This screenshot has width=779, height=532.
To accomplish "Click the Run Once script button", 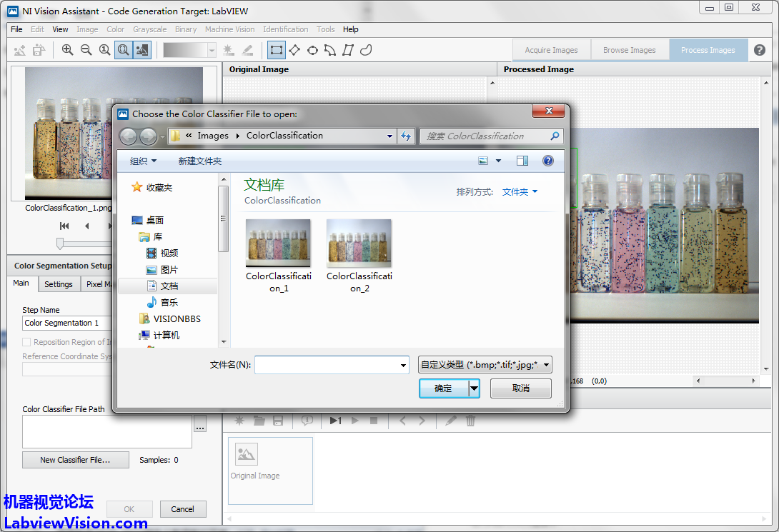I will pyautogui.click(x=335, y=421).
